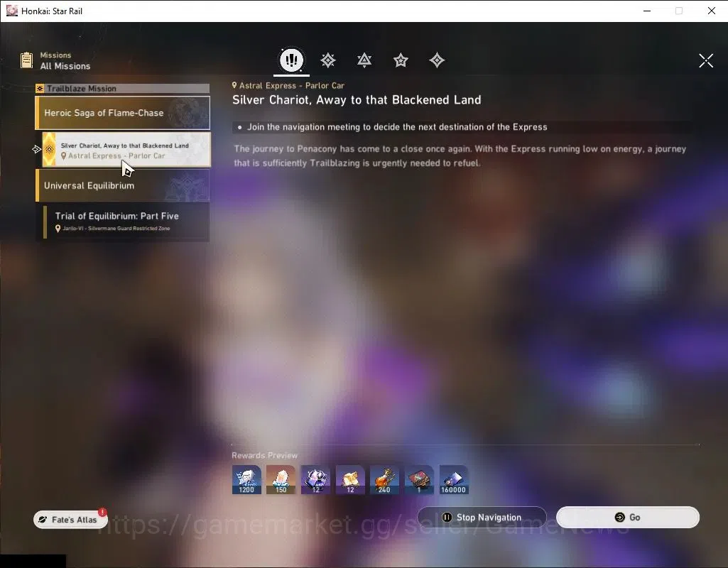The width and height of the screenshot is (728, 568).
Task: View the 150 Stellar Jade reward
Action: click(281, 480)
